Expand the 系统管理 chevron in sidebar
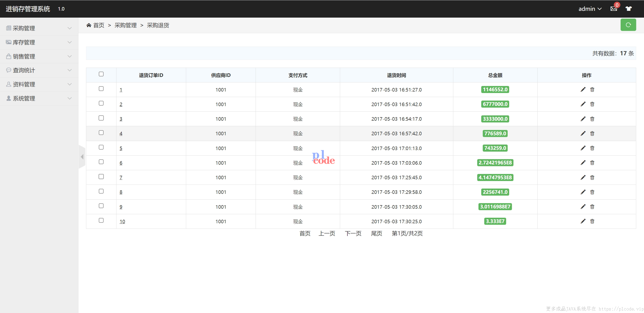Image resolution: width=644 pixels, height=313 pixels. [70, 98]
